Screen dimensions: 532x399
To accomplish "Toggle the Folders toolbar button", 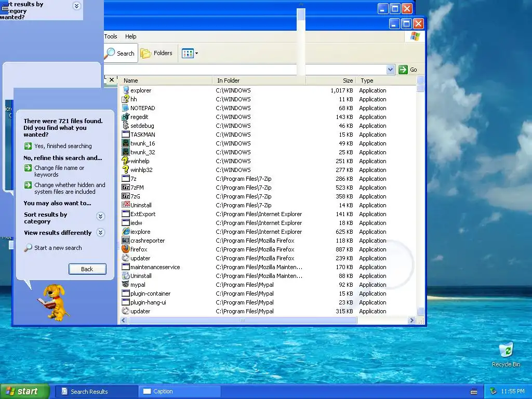I will click(x=157, y=53).
